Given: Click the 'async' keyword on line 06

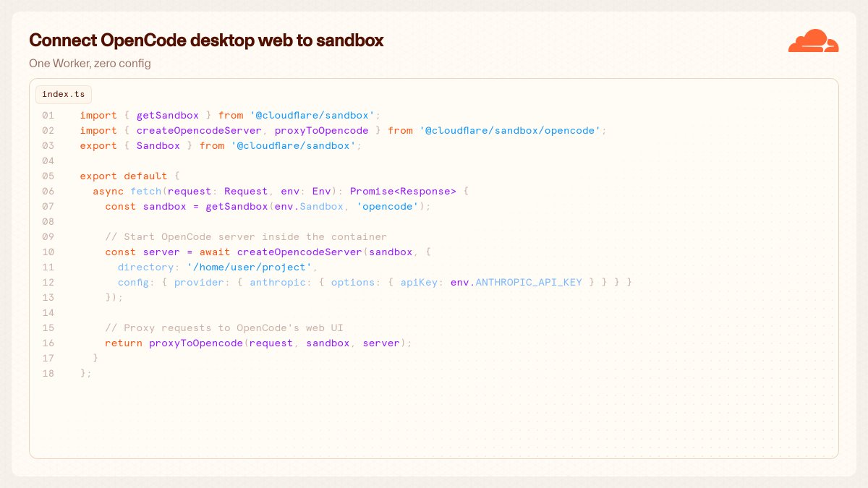Looking at the screenshot, I should point(108,192).
